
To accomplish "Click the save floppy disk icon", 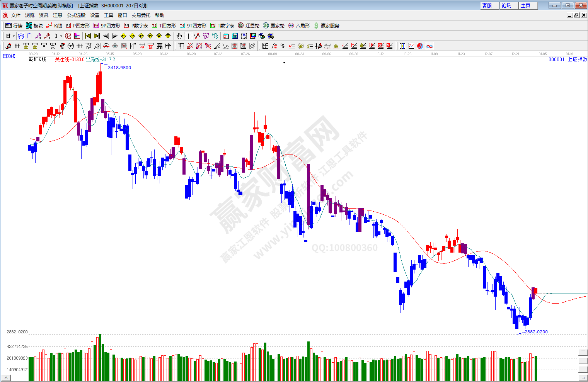I will [253, 36].
